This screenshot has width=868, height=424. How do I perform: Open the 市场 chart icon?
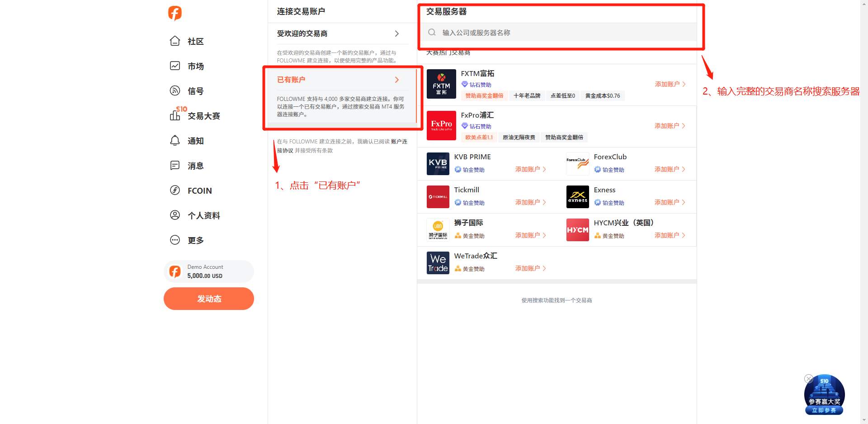[175, 66]
